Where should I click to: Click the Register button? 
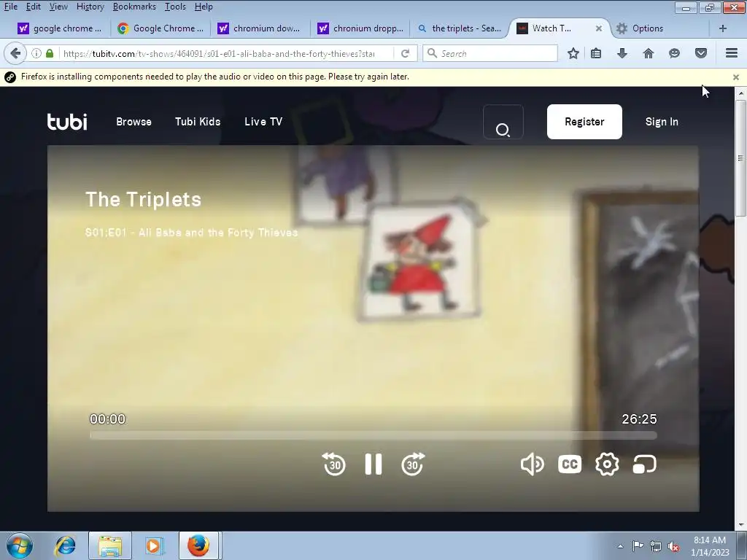pos(584,122)
